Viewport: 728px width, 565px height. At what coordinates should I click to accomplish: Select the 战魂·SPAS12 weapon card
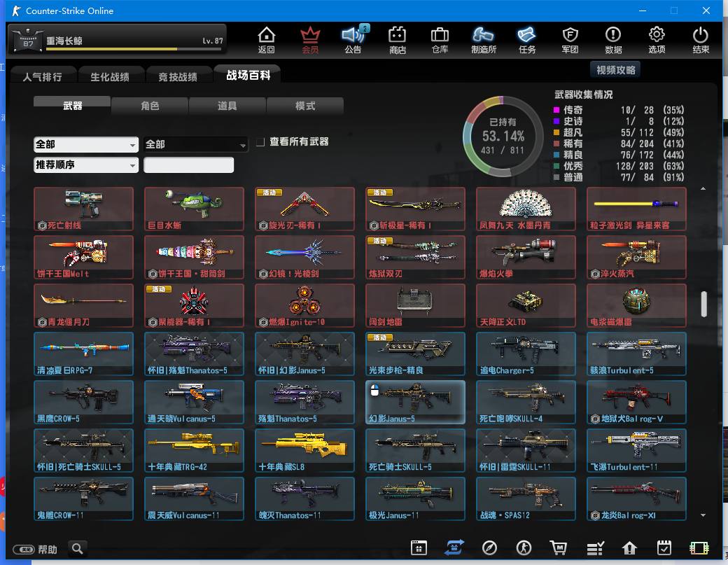point(526,498)
